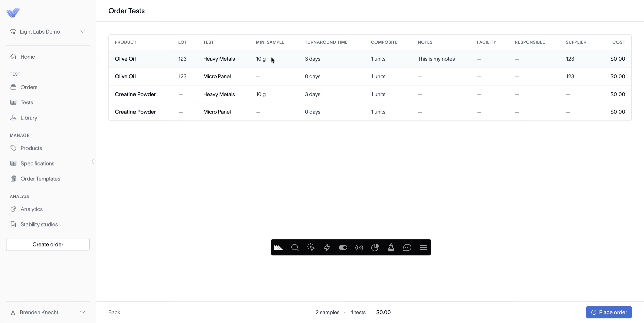
Task: Click the Back link
Action: point(114,312)
